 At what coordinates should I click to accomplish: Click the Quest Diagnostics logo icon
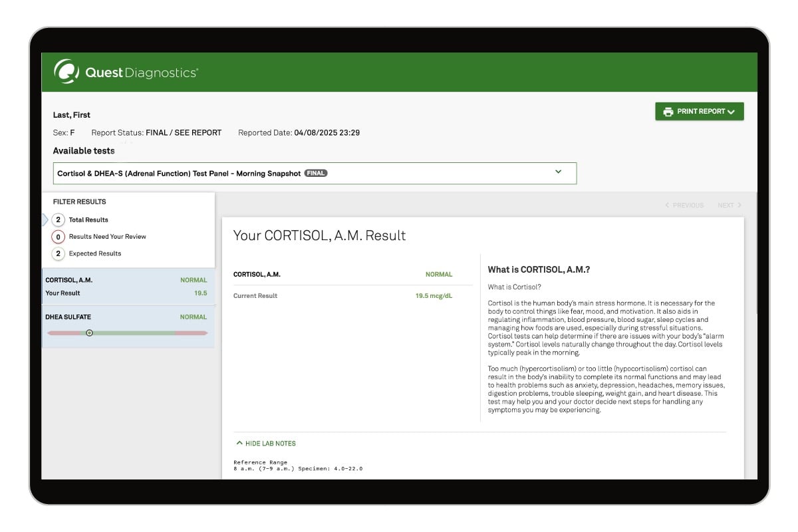pos(66,72)
